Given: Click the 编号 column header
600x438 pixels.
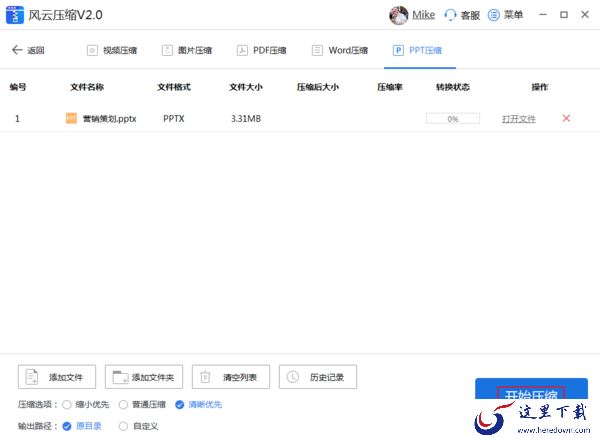Looking at the screenshot, I should 18,87.
